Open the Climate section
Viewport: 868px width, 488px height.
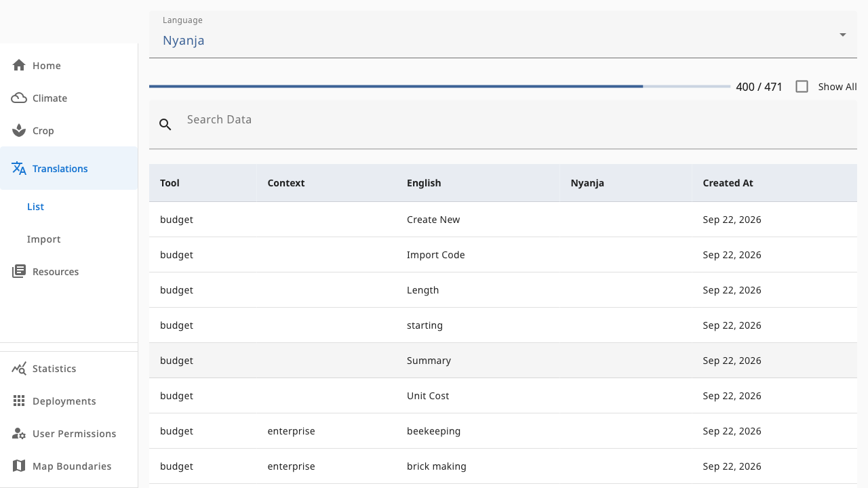[69, 98]
